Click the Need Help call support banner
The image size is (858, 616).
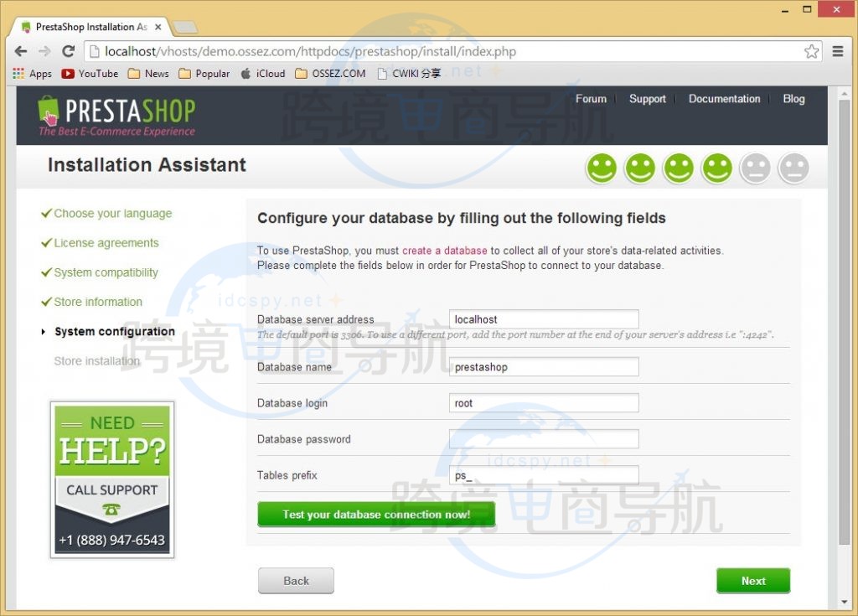point(112,479)
